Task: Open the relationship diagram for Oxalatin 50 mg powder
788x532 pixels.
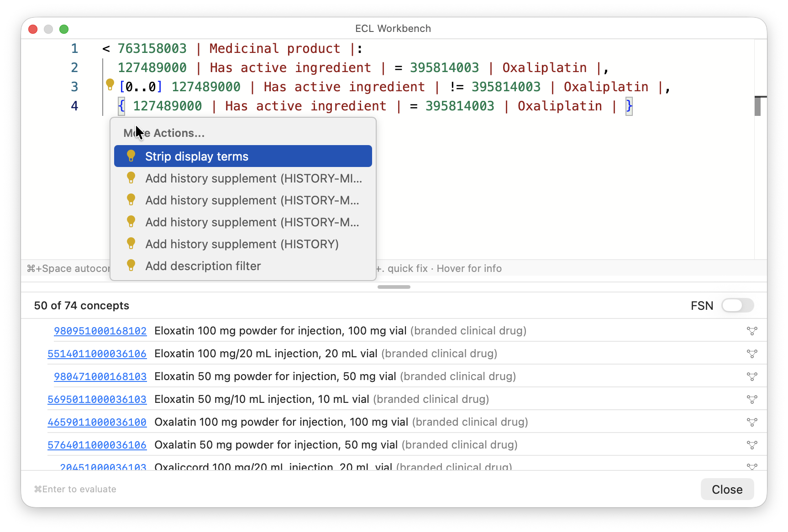Action: click(752, 445)
